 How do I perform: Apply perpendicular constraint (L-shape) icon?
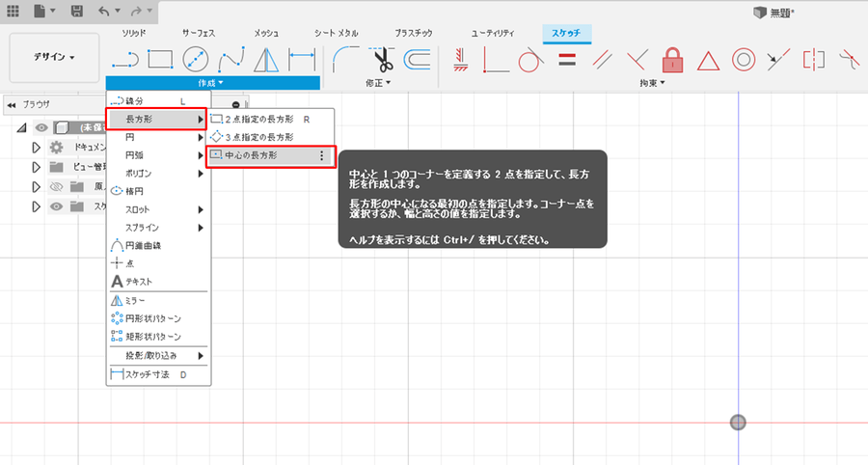point(496,59)
